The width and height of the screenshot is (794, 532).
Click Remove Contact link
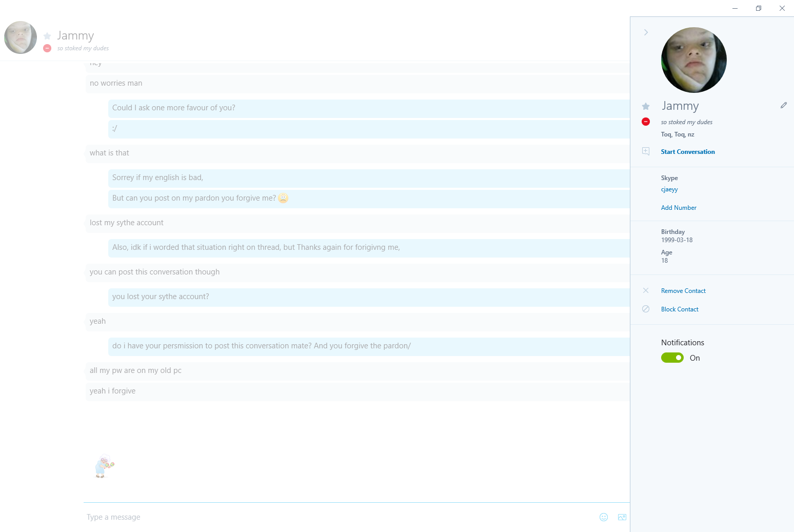(x=683, y=291)
